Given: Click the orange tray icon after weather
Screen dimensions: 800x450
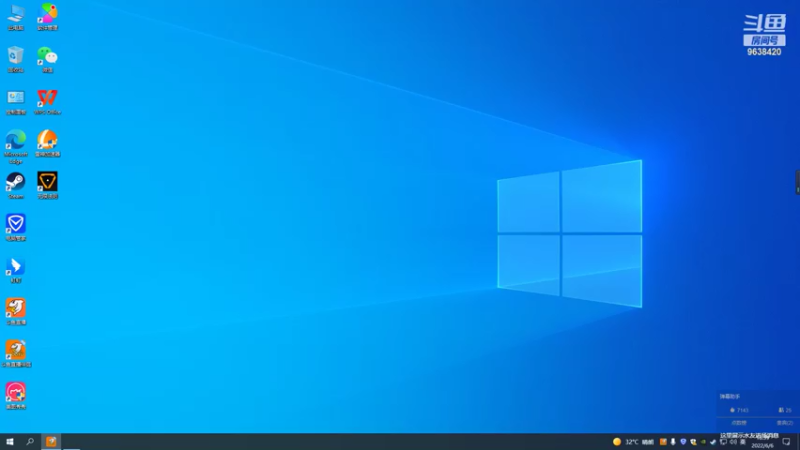Looking at the screenshot, I should pyautogui.click(x=663, y=442).
